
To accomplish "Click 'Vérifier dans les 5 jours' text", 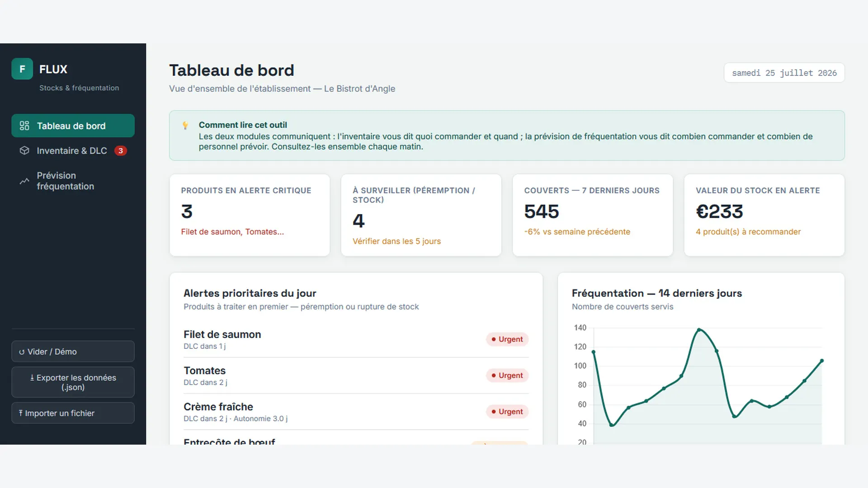I will point(396,241).
